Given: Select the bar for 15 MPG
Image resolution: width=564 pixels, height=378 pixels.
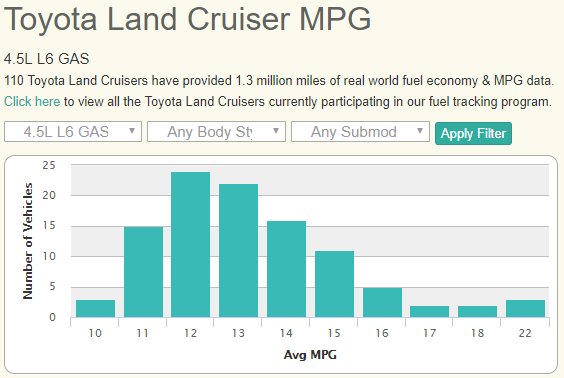Looking at the screenshot, I should [334, 284].
